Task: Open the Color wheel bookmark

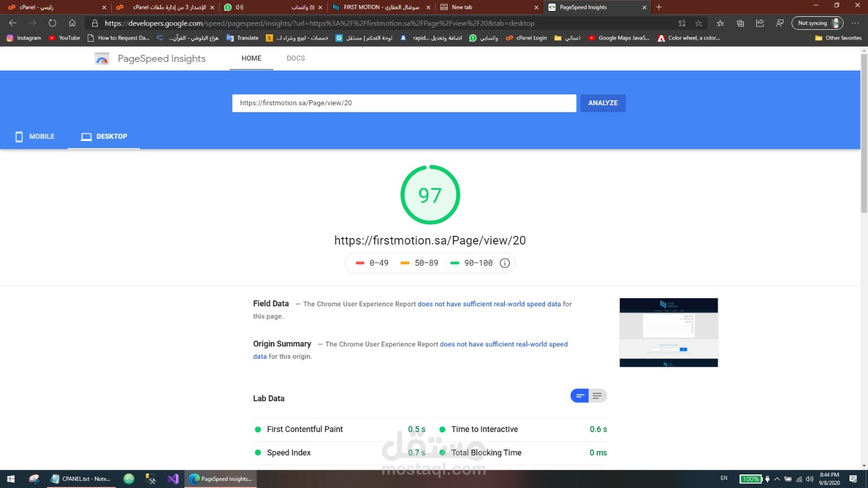Action: 689,38
